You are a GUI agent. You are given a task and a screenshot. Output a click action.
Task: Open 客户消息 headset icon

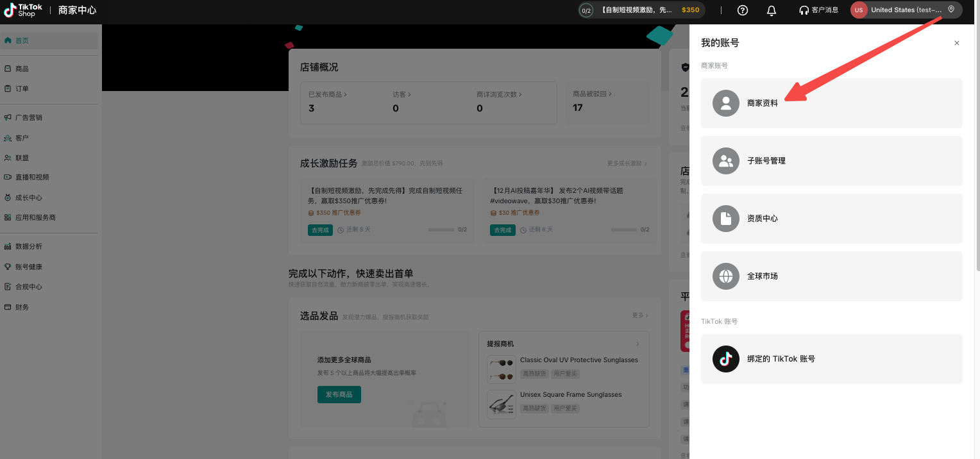804,10
